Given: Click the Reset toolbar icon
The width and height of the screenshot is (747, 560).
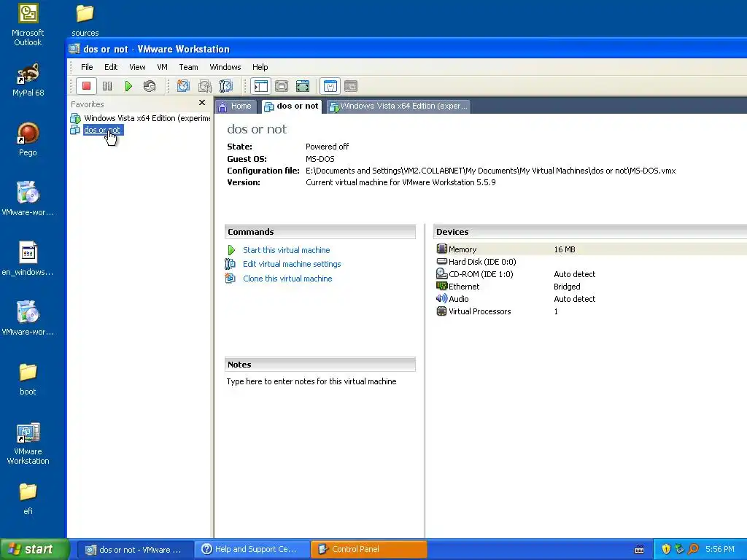Looking at the screenshot, I should click(149, 86).
